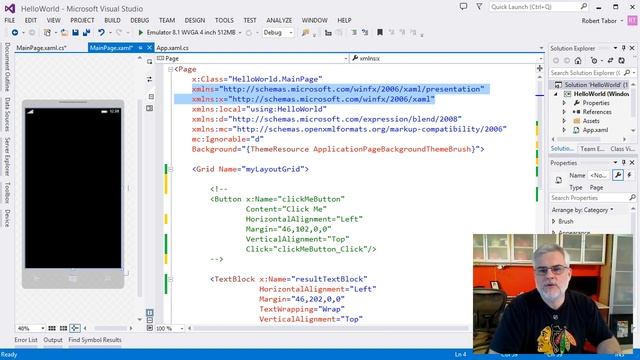The width and height of the screenshot is (640, 360).
Task: Pin the Properties panel
Action: pyautogui.click(x=624, y=162)
